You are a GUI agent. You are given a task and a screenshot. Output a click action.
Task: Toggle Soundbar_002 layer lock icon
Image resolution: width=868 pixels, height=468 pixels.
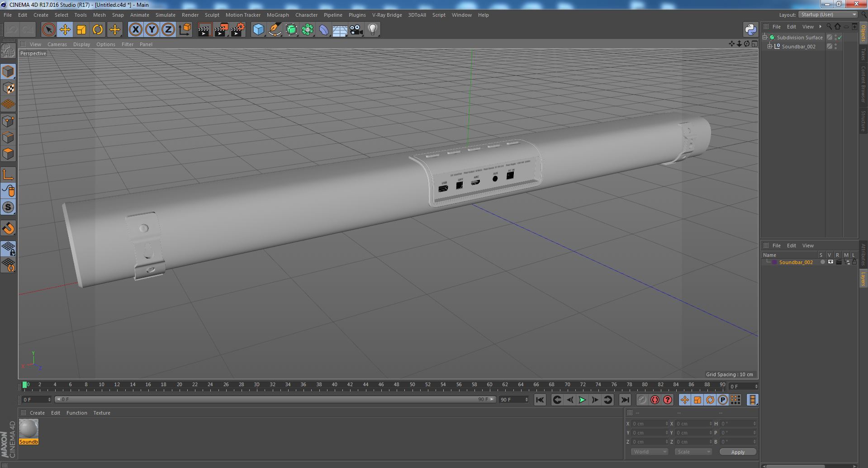pyautogui.click(x=854, y=262)
